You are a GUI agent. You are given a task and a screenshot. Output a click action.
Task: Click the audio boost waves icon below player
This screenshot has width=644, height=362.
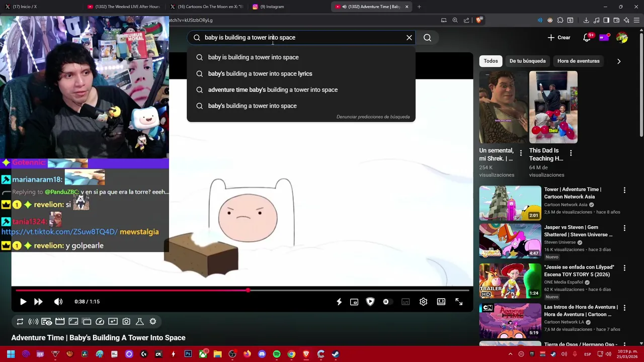[33, 321]
